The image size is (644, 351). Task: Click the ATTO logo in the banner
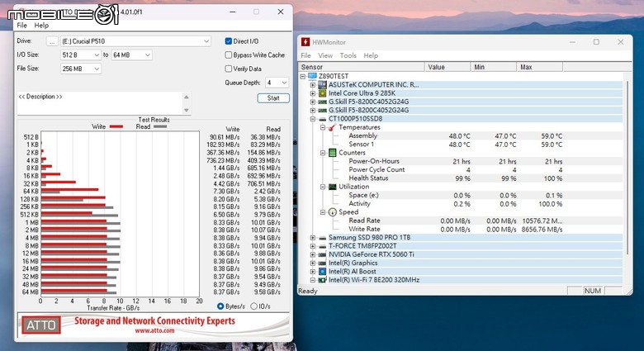click(41, 325)
